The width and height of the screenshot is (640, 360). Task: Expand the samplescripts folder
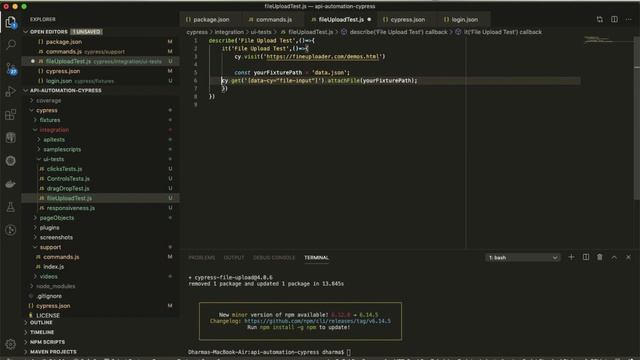(62, 149)
